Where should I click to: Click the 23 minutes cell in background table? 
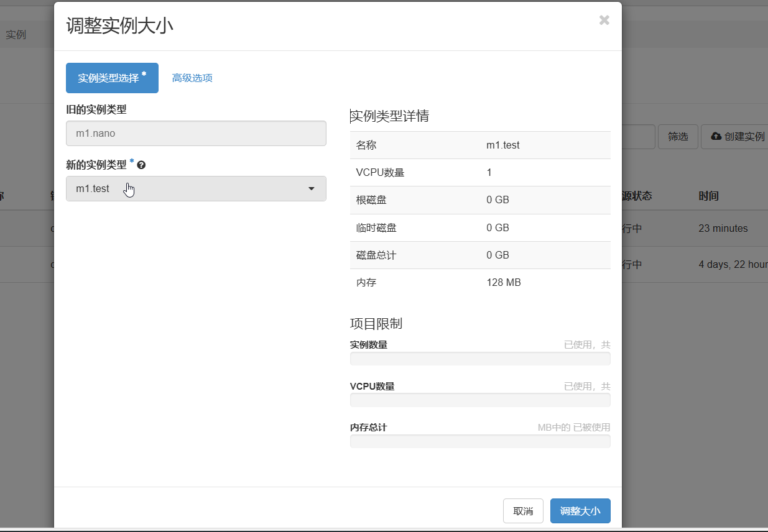[723, 228]
